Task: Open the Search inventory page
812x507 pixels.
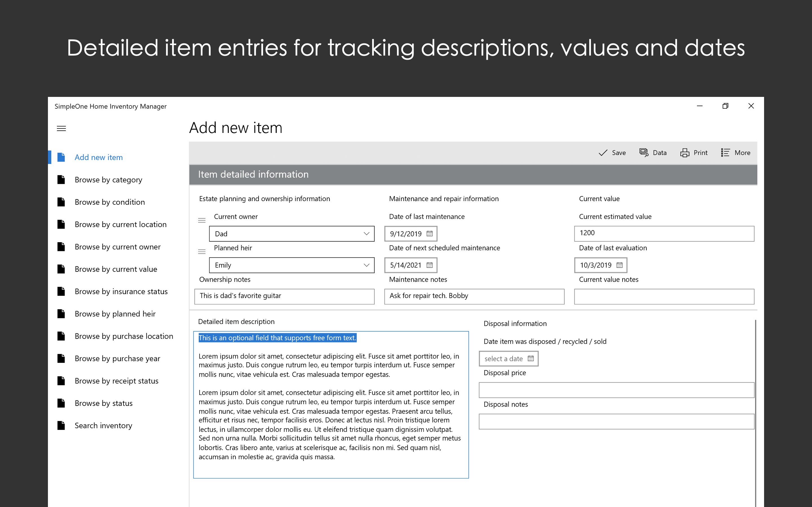Action: point(103,425)
